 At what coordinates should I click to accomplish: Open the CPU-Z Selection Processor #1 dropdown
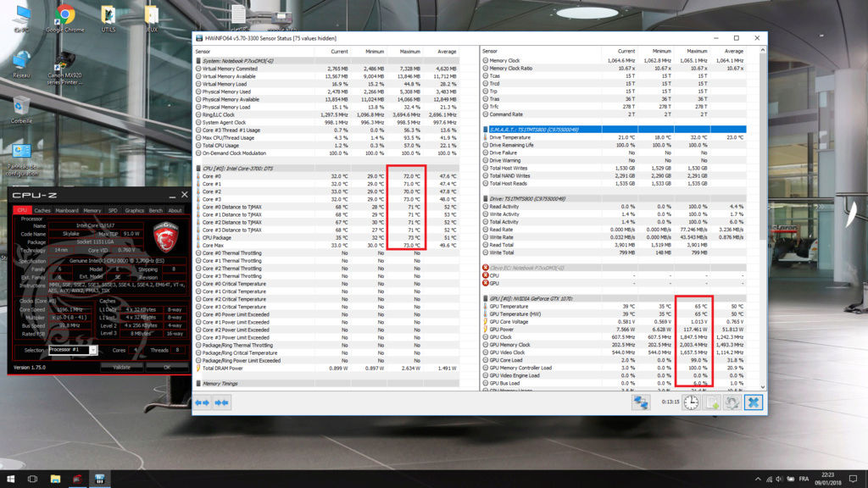click(x=73, y=350)
